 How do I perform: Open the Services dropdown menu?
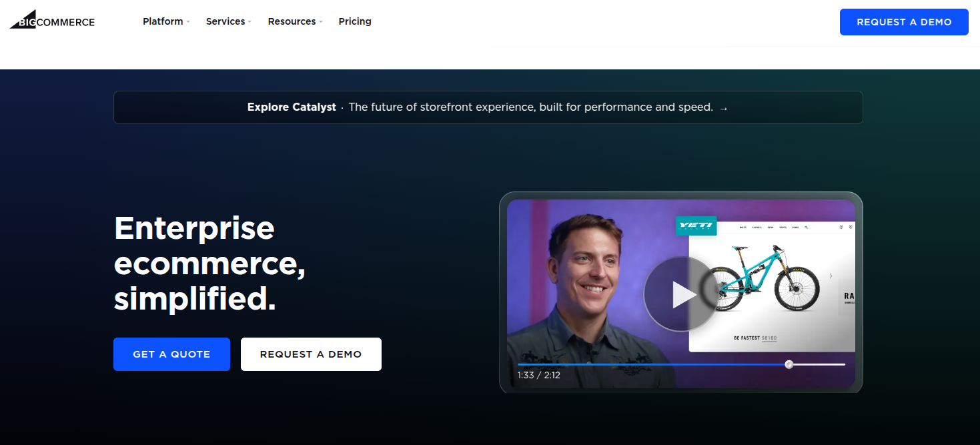[228, 21]
